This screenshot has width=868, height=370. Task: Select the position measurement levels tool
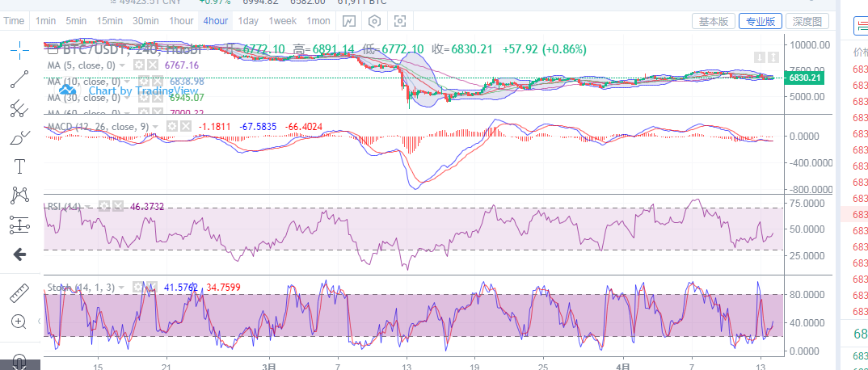[20, 225]
